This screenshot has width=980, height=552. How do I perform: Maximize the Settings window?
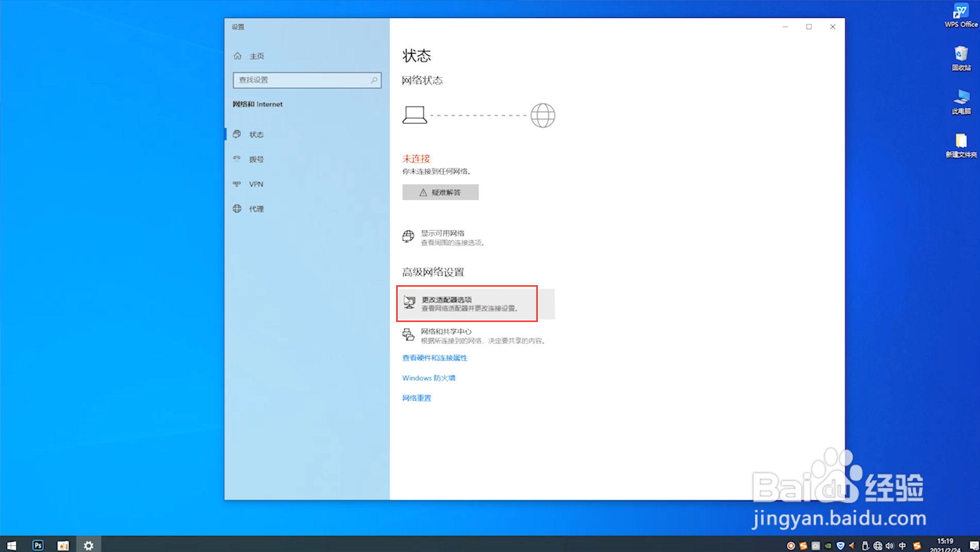(x=809, y=27)
